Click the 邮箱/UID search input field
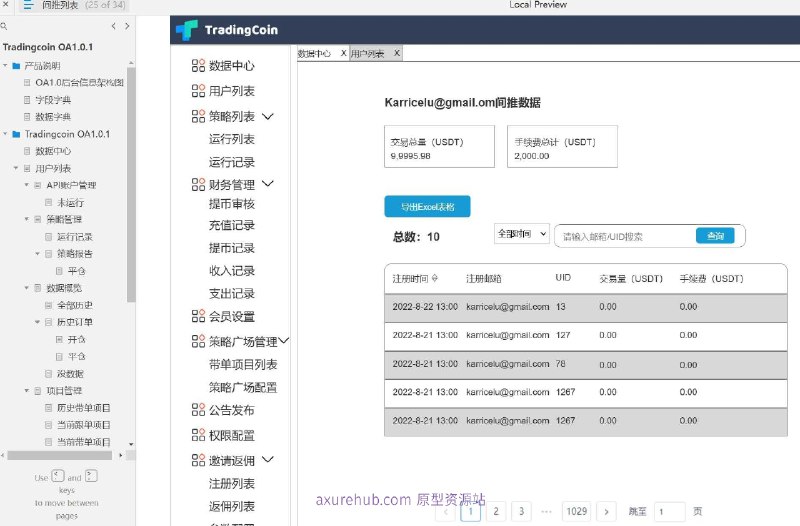 point(627,236)
